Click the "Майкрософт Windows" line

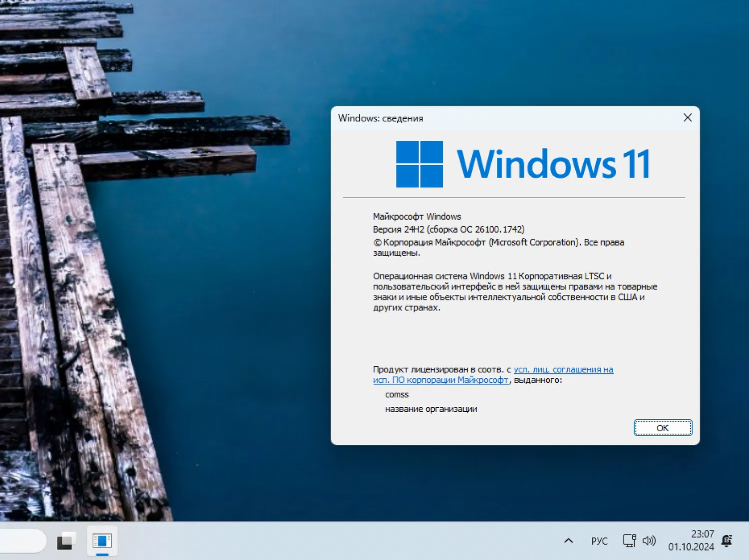[417, 217]
